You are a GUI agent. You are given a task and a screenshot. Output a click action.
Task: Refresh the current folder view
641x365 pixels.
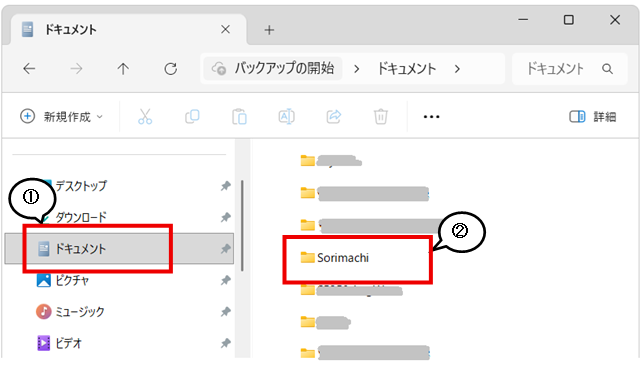tap(170, 69)
